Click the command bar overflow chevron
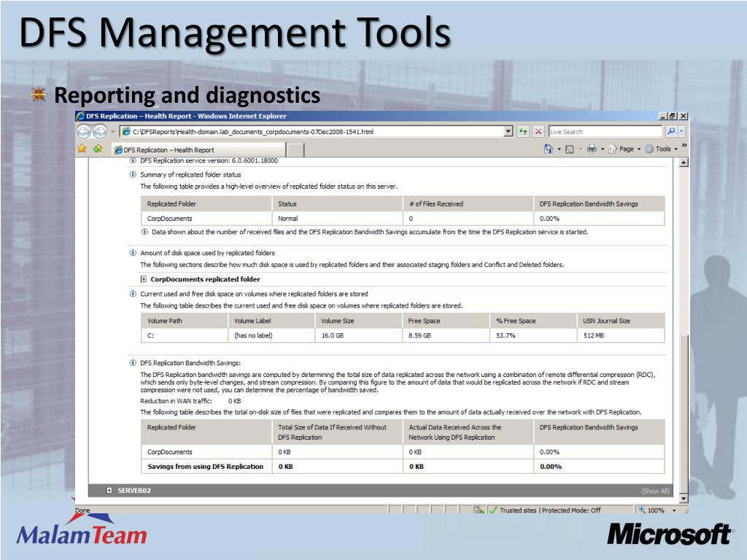Screen dimensions: 747x560 click(x=684, y=145)
